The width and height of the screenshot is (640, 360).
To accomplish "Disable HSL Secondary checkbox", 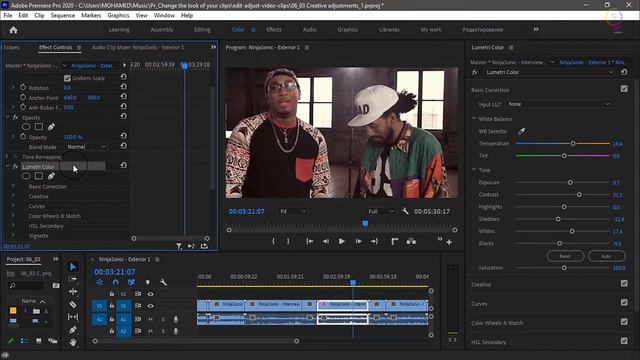I will click(x=624, y=341).
